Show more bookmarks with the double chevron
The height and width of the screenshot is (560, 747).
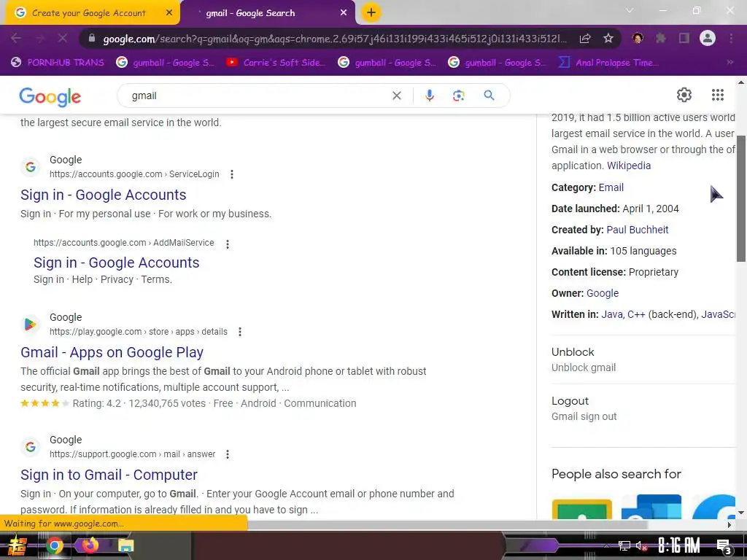[x=729, y=63]
